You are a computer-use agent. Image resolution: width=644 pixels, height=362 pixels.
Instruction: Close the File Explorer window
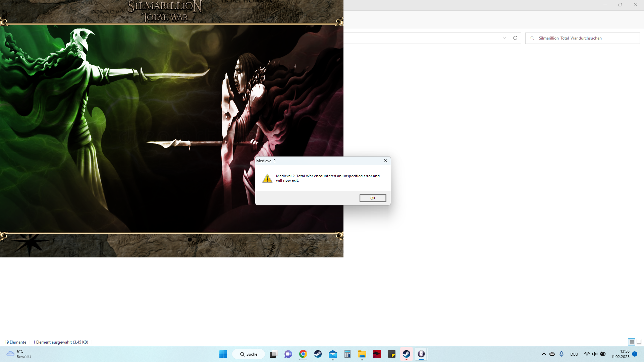tap(636, 5)
